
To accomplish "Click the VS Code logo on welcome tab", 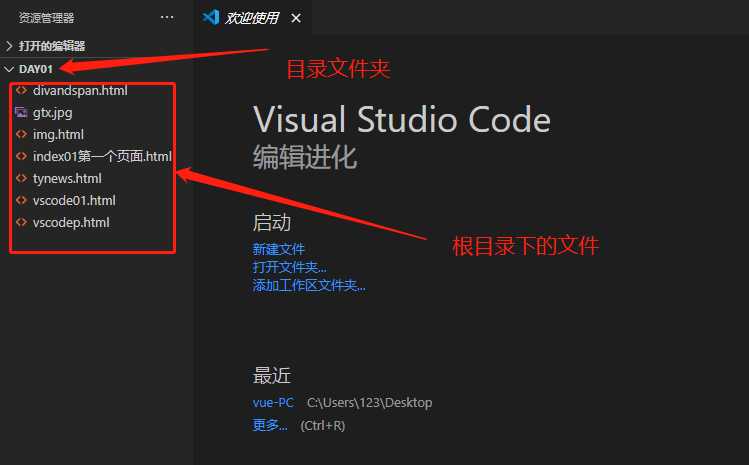I will click(x=211, y=18).
